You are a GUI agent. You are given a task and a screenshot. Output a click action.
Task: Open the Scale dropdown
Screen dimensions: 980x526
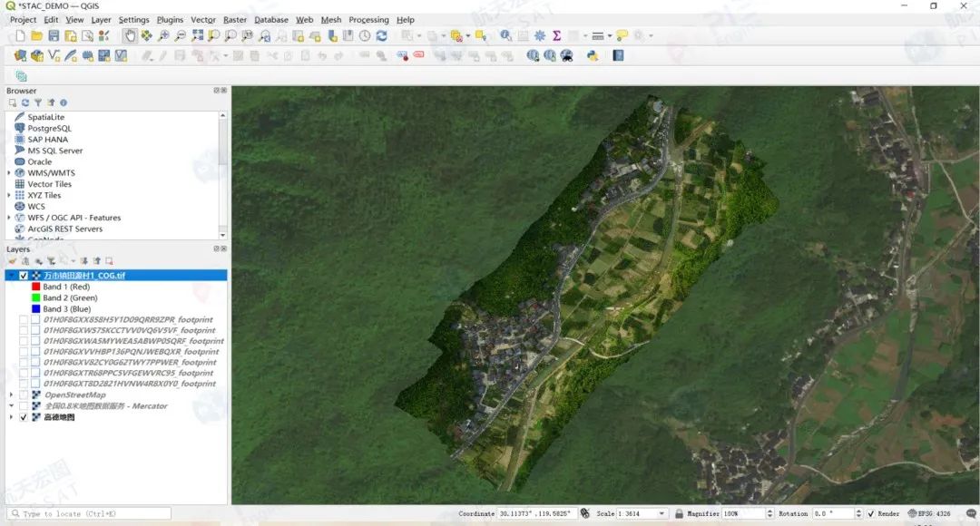pos(661,513)
